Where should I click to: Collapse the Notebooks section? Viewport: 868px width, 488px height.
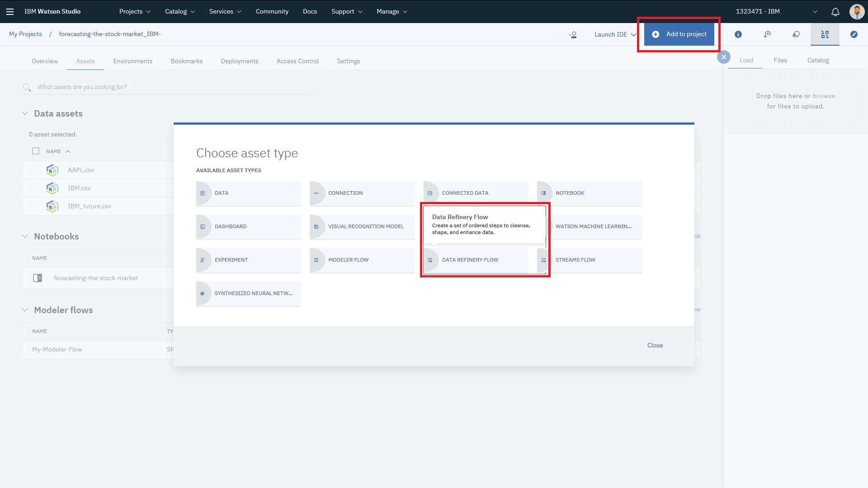point(25,236)
